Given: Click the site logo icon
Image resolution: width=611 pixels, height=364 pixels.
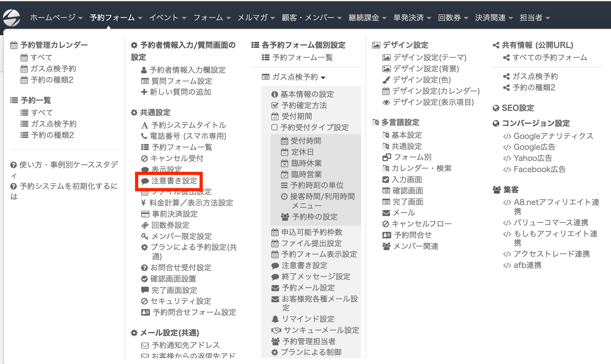Looking at the screenshot, I should click(x=11, y=18).
